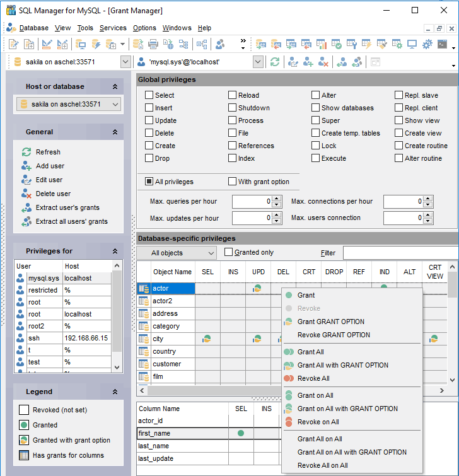Open the Services menu

pyautogui.click(x=113, y=28)
